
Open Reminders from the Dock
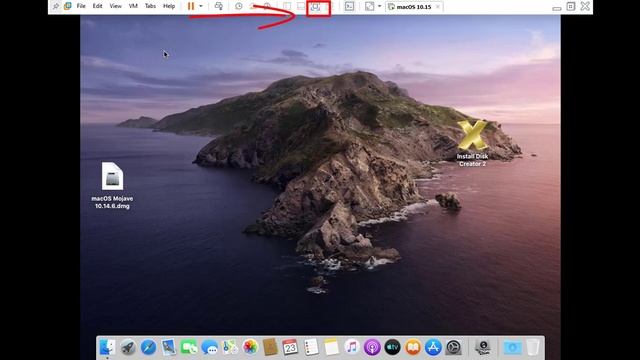(311, 347)
